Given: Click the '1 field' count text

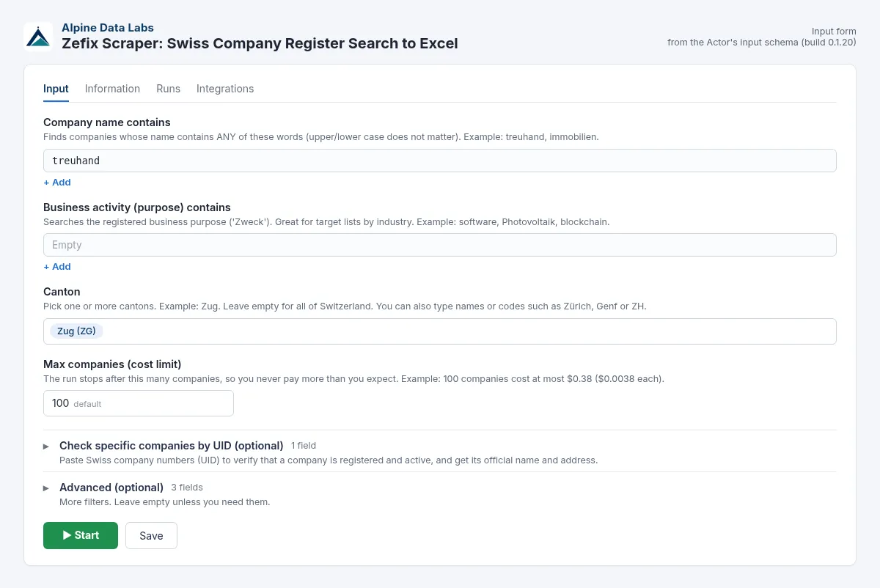Looking at the screenshot, I should pos(304,446).
